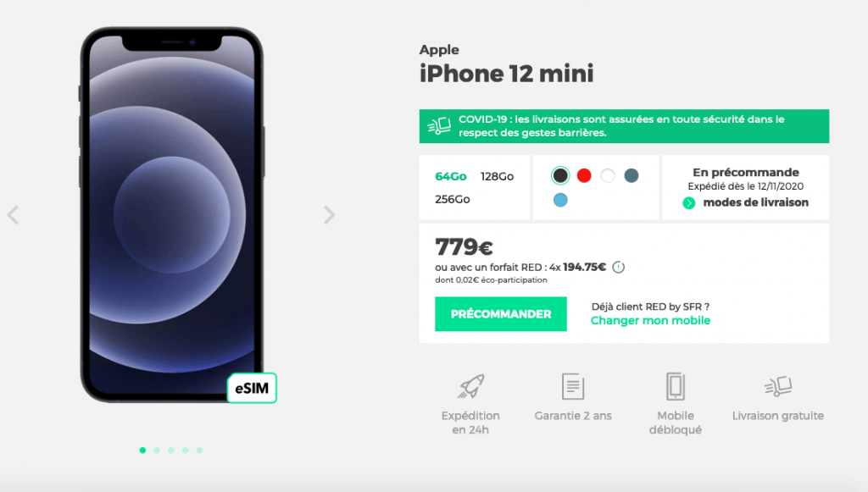Open the Changer mon mobile link
The width and height of the screenshot is (868, 492).
(x=650, y=321)
